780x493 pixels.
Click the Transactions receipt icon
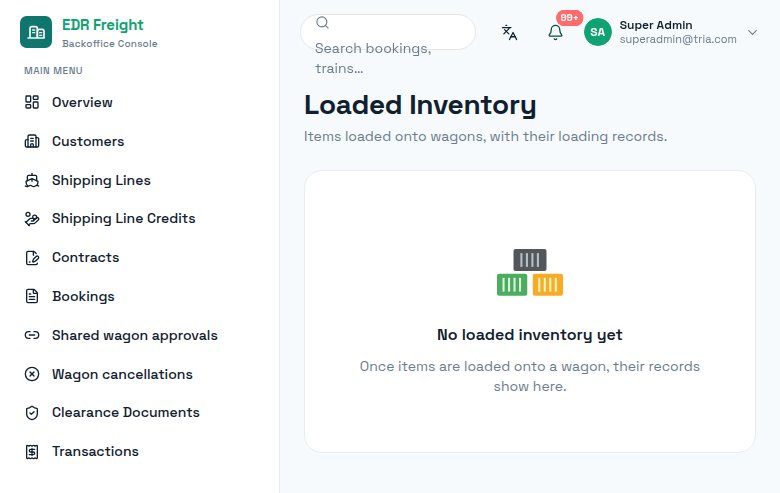pos(32,452)
